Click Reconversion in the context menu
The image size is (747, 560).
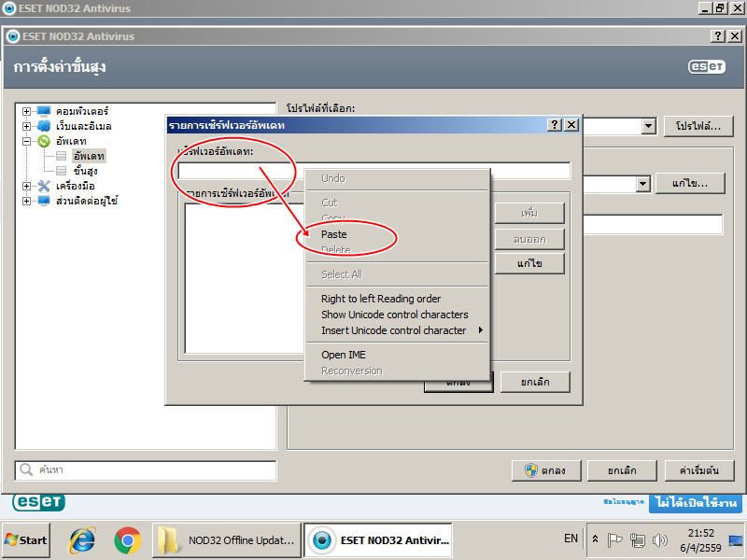click(x=398, y=371)
